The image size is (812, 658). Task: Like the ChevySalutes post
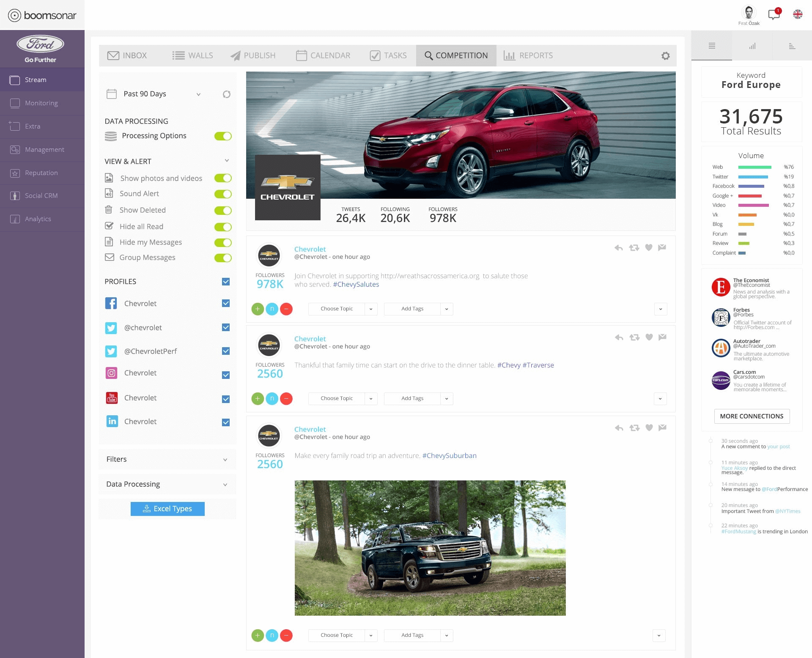coord(648,247)
